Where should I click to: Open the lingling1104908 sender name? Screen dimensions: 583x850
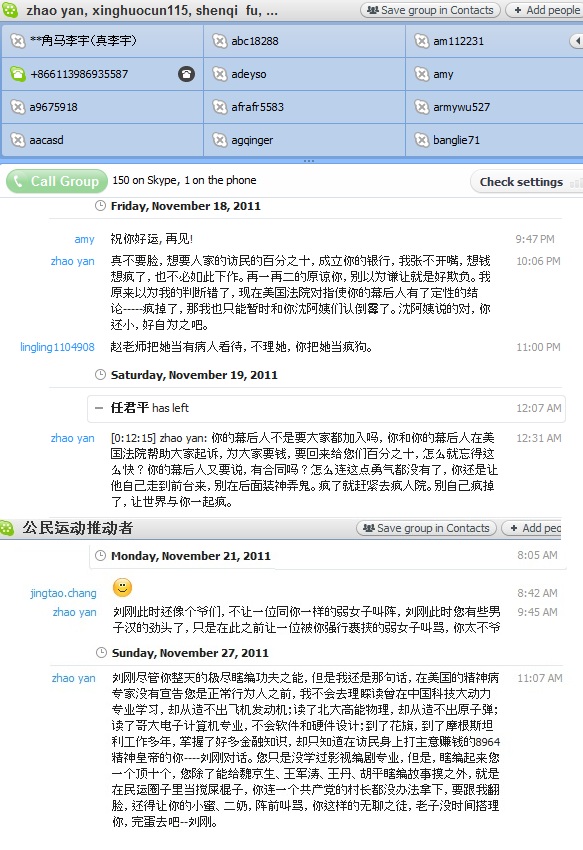click(x=57, y=347)
